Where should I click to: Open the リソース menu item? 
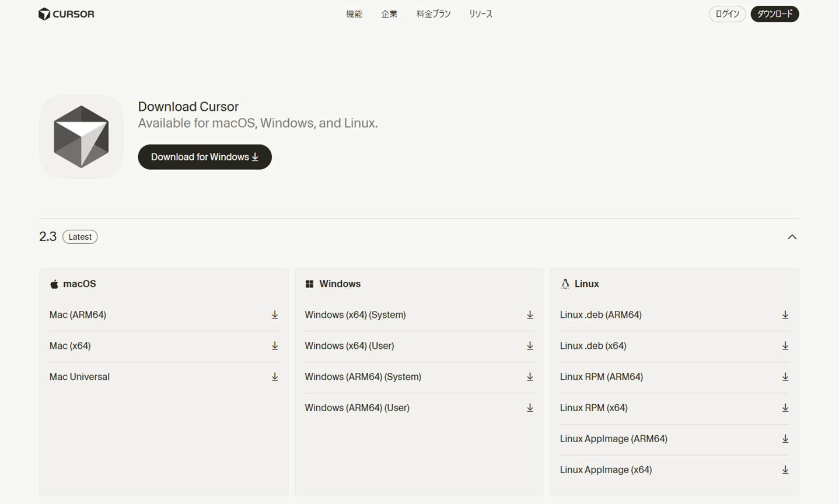480,14
